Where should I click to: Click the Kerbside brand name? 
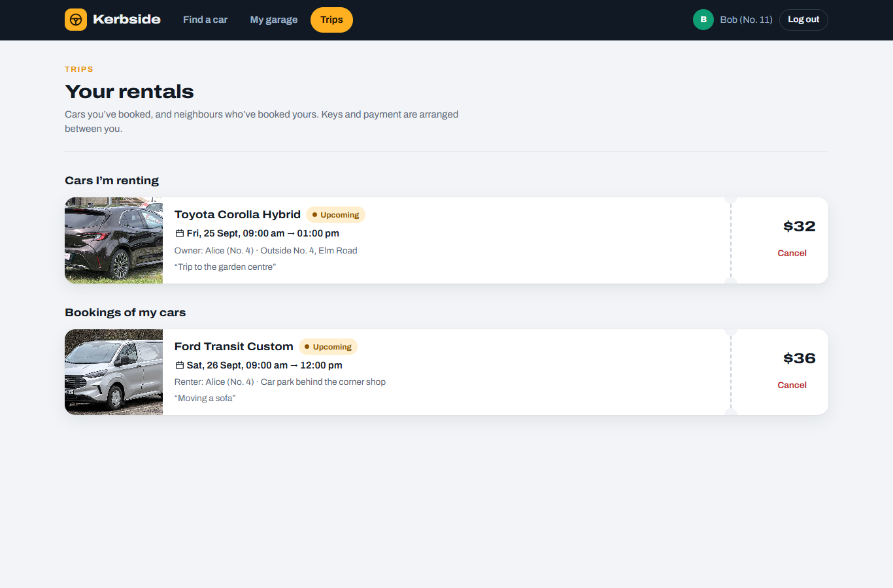tap(127, 20)
